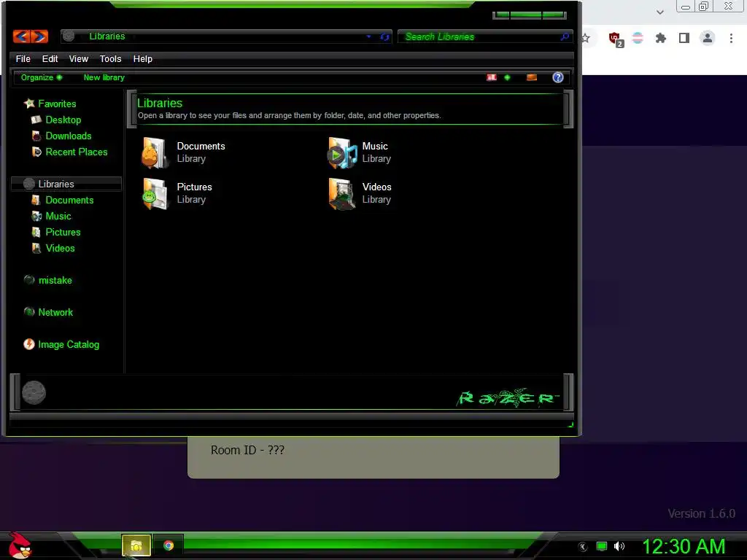Open the Pictures library in the main pane

tap(177, 193)
